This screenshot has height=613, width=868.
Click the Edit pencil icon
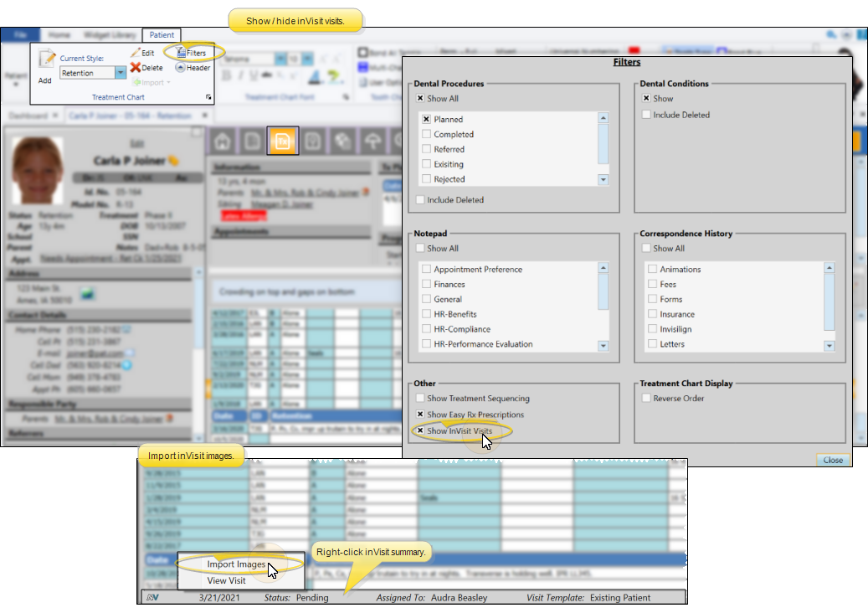pos(136,53)
